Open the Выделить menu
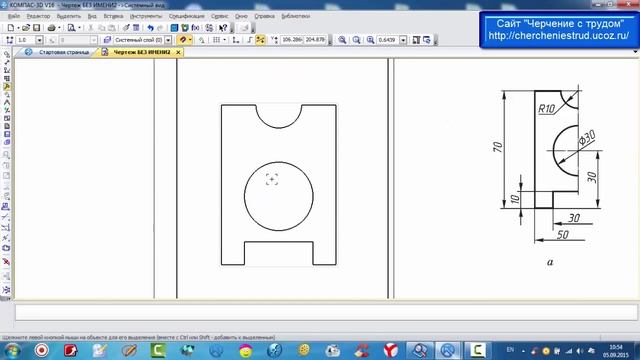 pyautogui.click(x=69, y=16)
